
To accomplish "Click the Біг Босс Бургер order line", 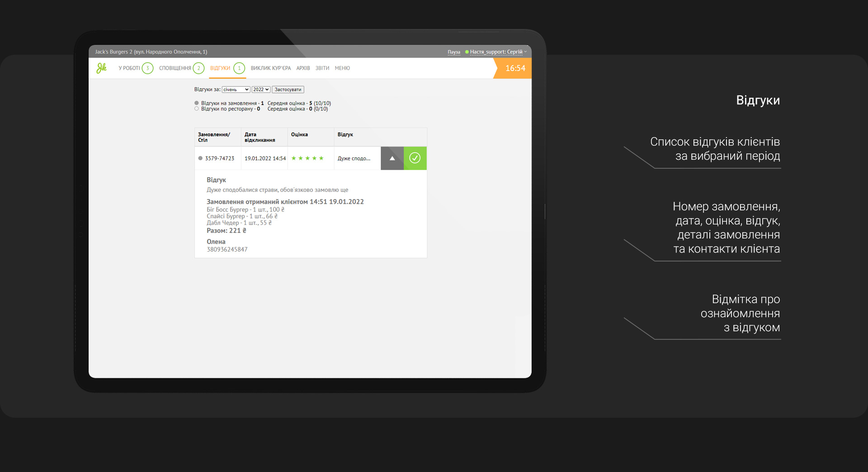I will (x=245, y=210).
